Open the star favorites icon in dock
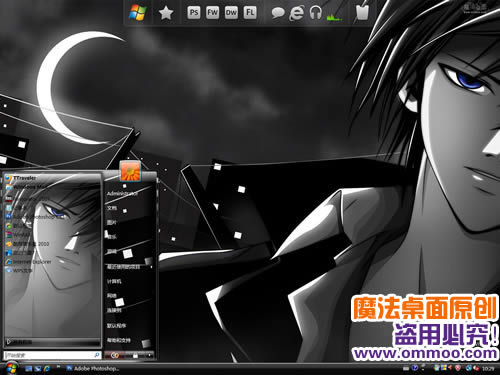This screenshot has height=375, width=500. point(165,13)
